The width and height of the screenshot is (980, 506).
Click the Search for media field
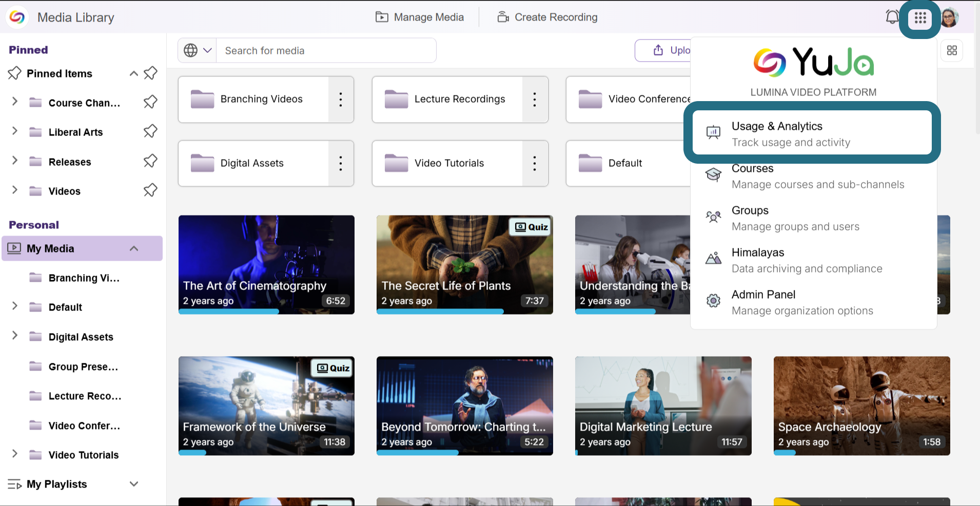point(326,50)
